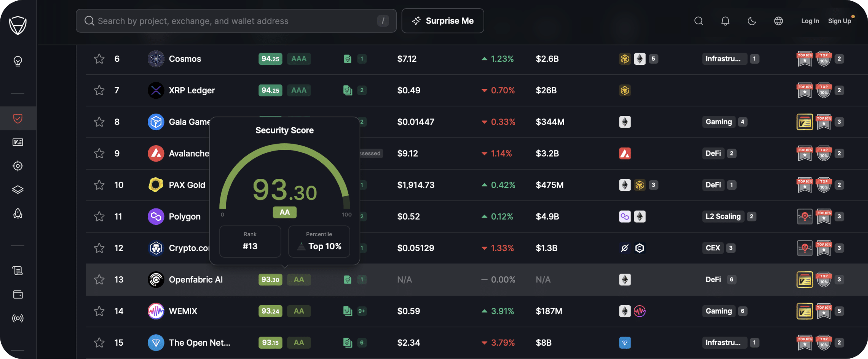
Task: Click the Surprise Me button
Action: pyautogui.click(x=443, y=21)
